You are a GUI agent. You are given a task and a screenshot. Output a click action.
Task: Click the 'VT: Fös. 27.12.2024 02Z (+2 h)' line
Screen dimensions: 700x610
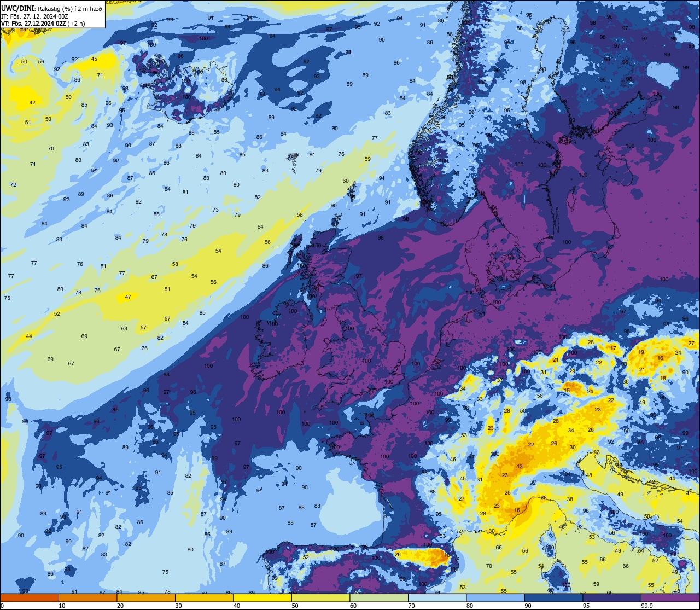pos(43,24)
